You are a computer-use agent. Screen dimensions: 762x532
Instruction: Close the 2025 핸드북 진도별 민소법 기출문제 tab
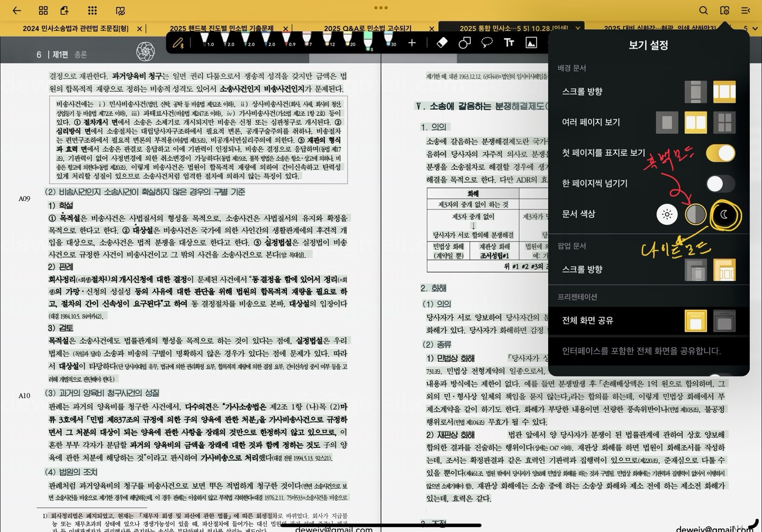tap(286, 29)
